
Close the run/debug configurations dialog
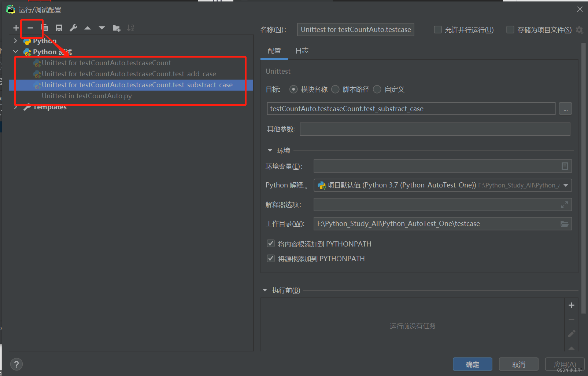click(x=580, y=10)
